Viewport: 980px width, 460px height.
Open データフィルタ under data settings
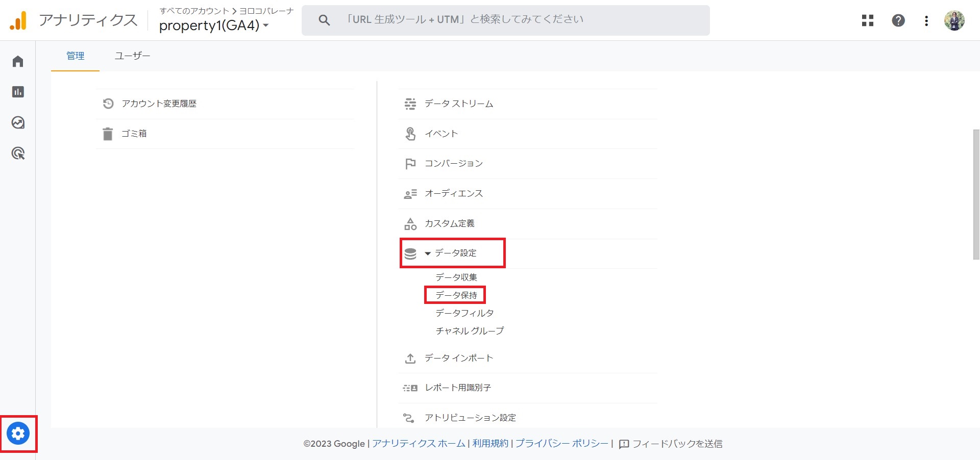[x=464, y=313]
